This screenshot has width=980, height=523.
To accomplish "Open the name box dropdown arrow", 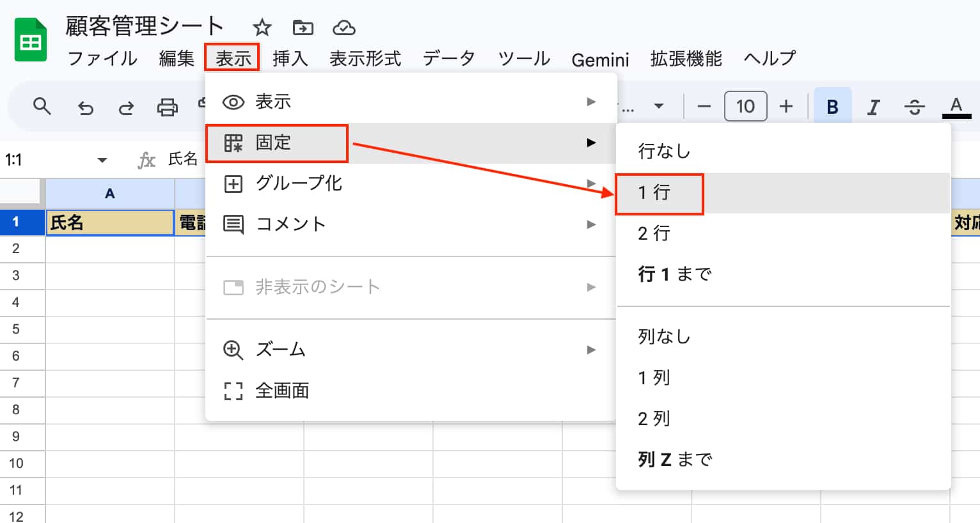I will tap(102, 160).
